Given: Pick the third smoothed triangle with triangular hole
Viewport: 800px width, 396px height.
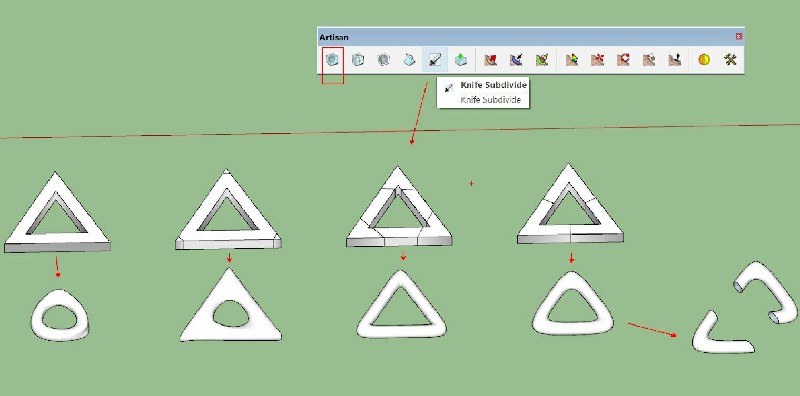Looking at the screenshot, I should coord(402,304).
